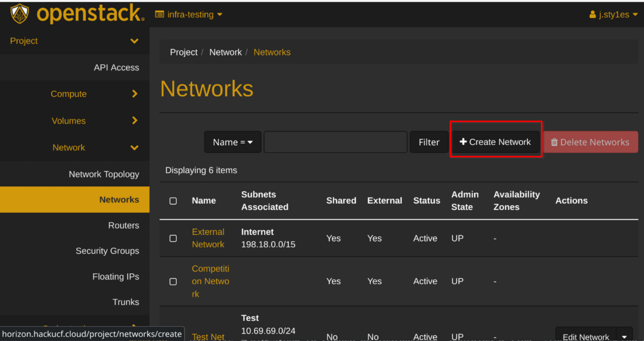Open Floating IPs page
The image size is (644, 341).
pos(116,276)
